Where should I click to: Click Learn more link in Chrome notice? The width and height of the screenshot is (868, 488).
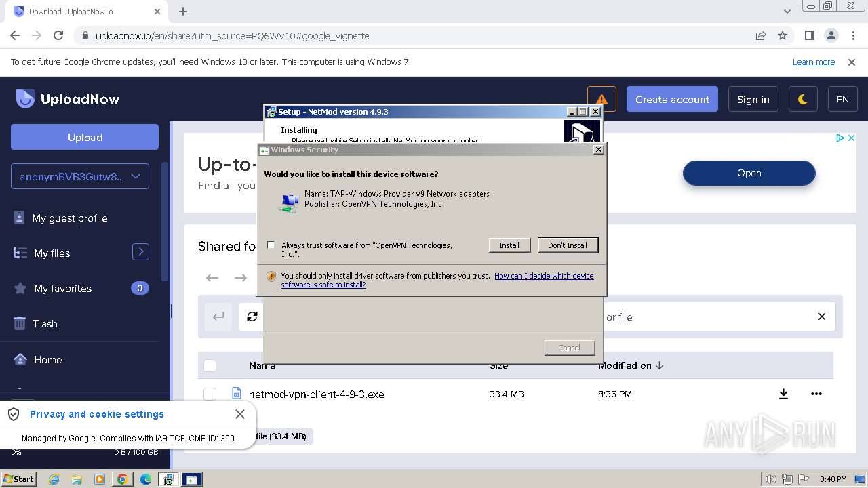coord(814,62)
